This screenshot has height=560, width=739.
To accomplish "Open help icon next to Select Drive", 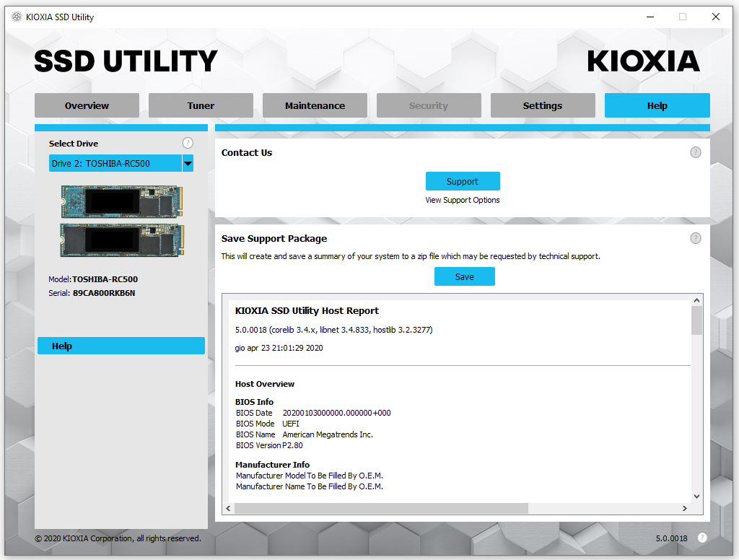I will pyautogui.click(x=188, y=143).
